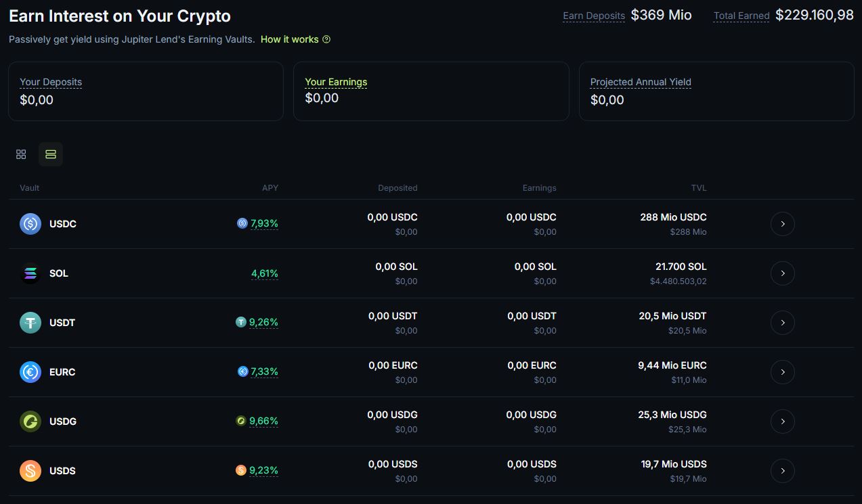862x504 pixels.
Task: Click the Your Earnings label
Action: coord(336,82)
